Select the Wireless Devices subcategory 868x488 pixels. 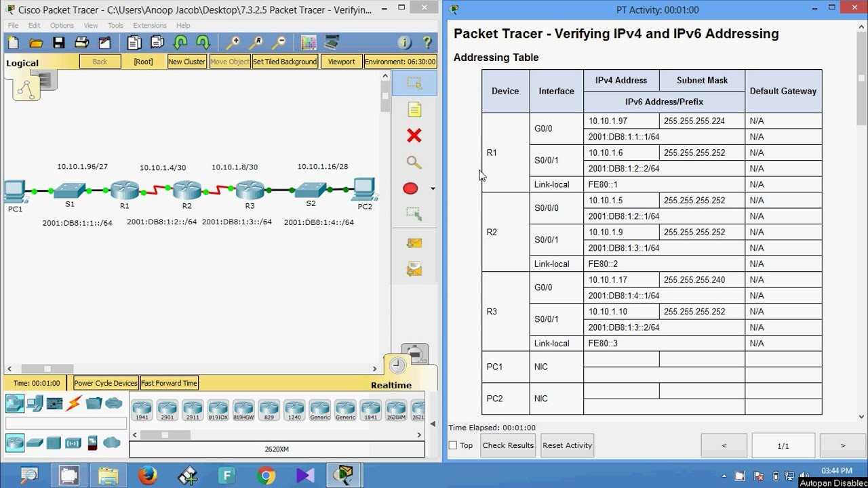click(73, 443)
